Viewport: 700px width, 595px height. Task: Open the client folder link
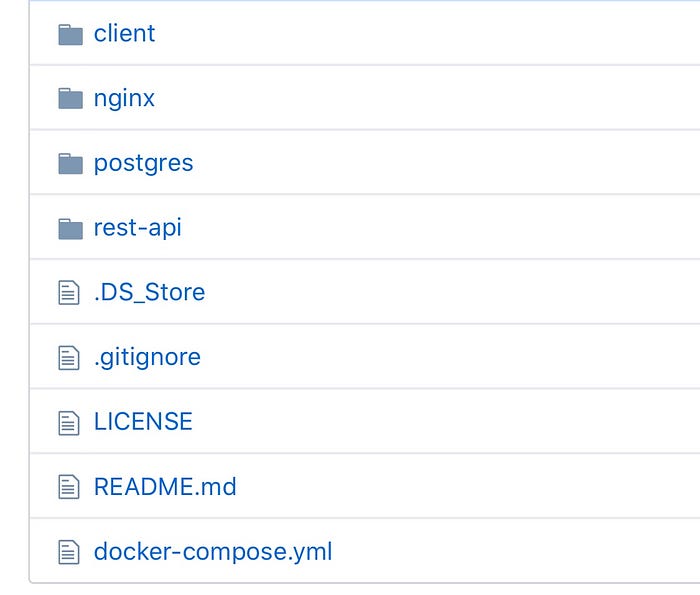pyautogui.click(x=125, y=33)
